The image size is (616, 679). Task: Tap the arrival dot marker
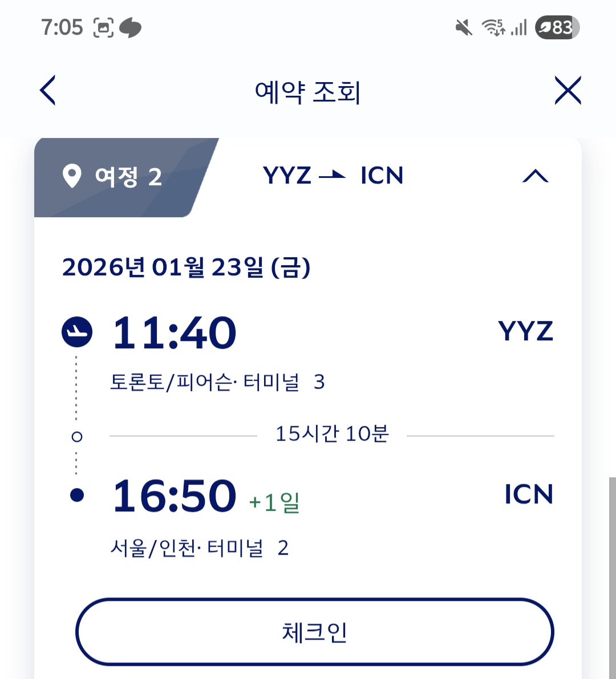click(77, 495)
